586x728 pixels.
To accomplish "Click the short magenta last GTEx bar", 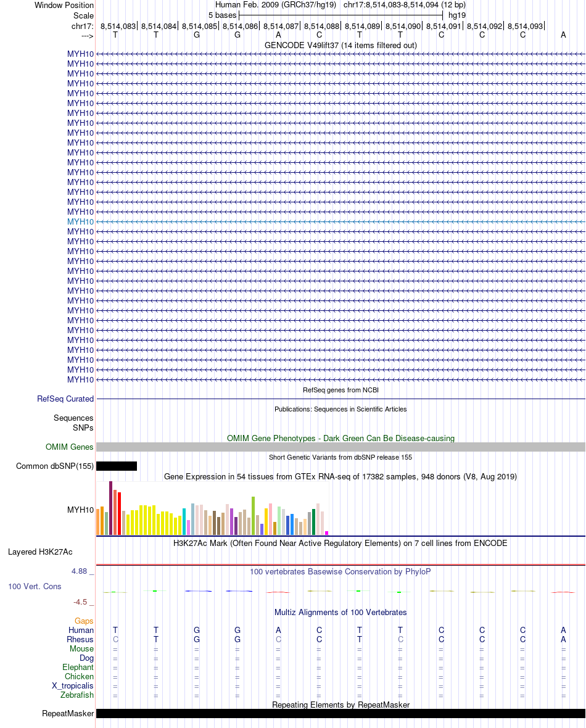I will pyautogui.click(x=326, y=533).
